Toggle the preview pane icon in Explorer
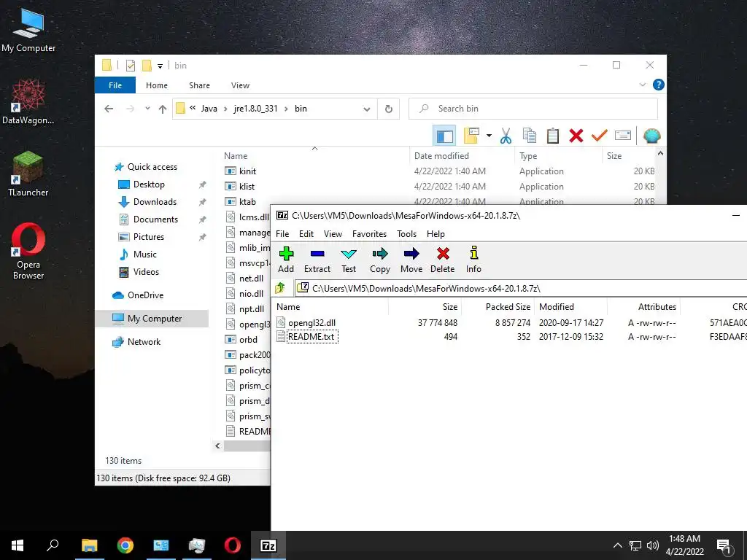The height and width of the screenshot is (560, 747). pos(444,136)
